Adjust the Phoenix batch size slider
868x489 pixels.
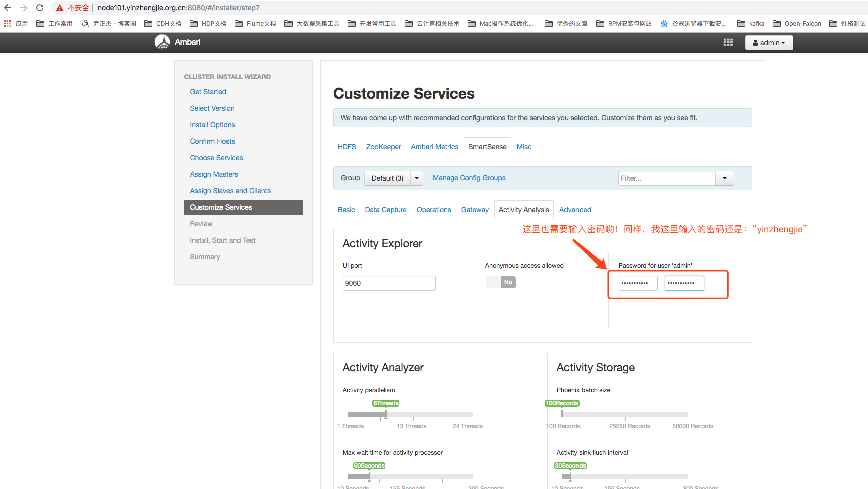[x=562, y=414]
